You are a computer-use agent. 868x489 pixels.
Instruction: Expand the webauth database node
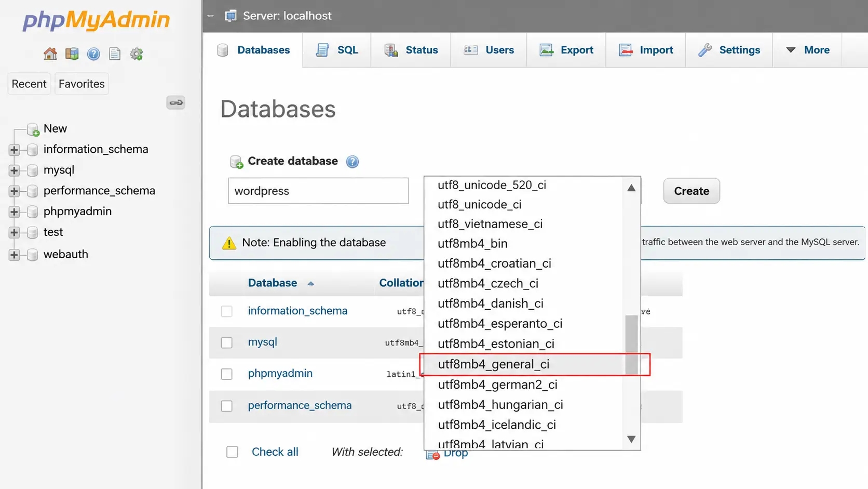click(x=14, y=255)
